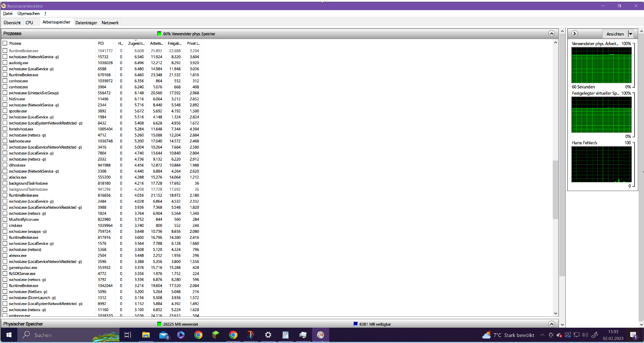The height and width of the screenshot is (343, 644).
Task: Open File Explorer from the taskbar
Action: 146,335
